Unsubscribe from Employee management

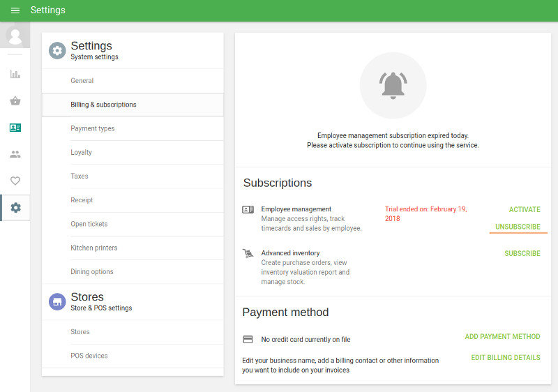pos(518,227)
